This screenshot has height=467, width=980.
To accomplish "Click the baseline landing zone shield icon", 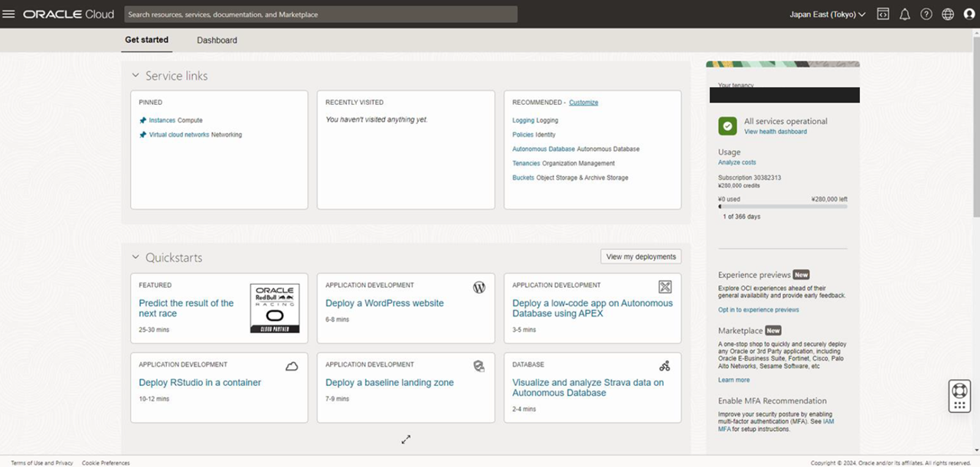I will pos(479,367).
